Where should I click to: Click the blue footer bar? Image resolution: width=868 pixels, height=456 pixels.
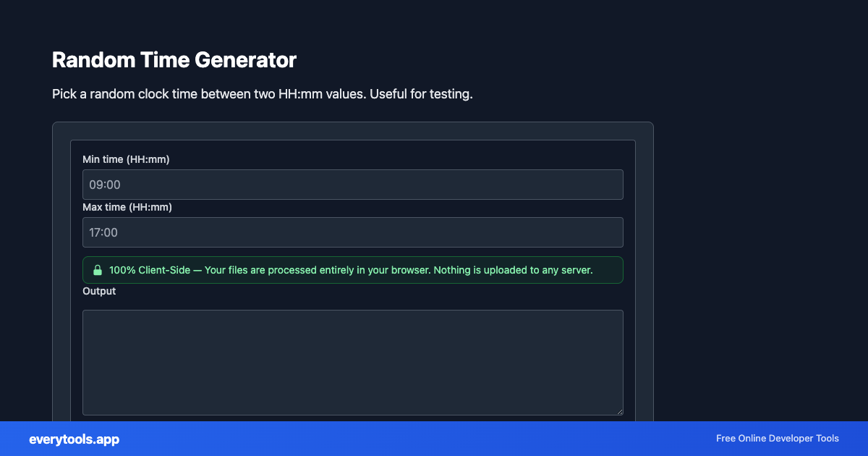point(434,439)
